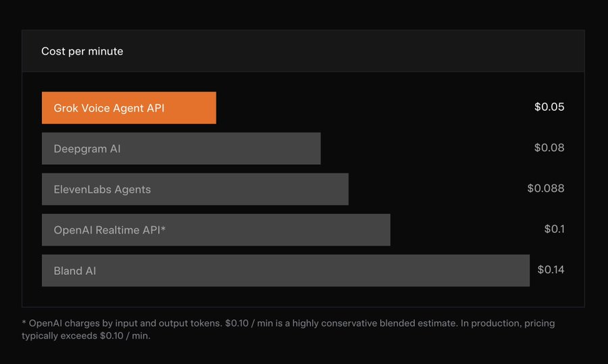Select the OpenAI Realtime API* bar

point(216,230)
